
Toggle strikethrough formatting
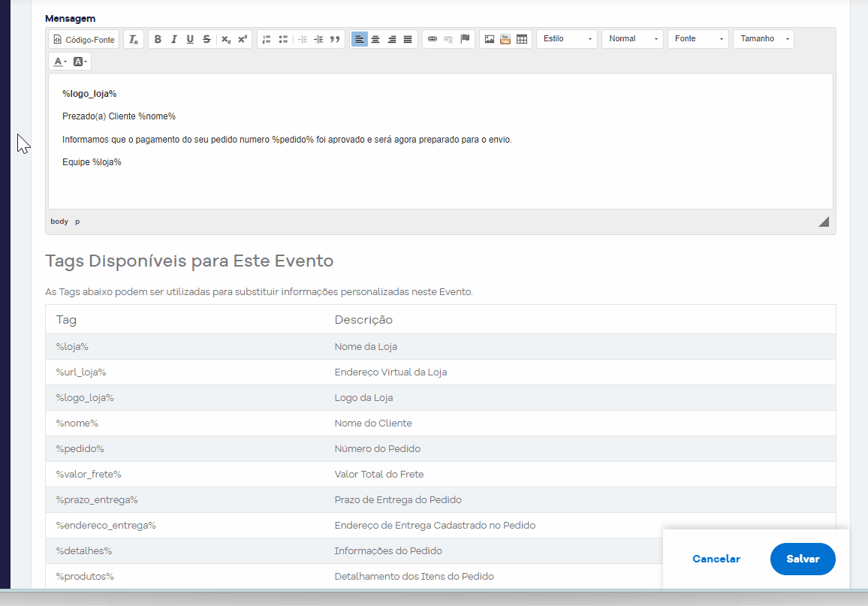(206, 39)
